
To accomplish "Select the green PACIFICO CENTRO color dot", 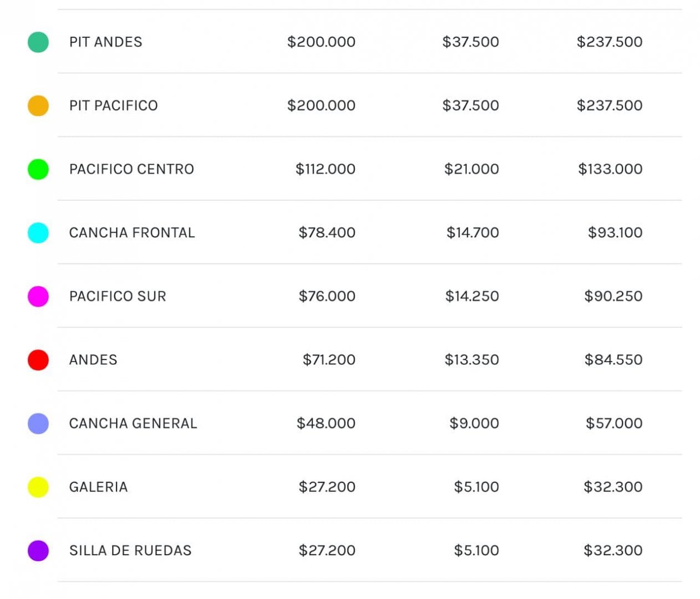I will pos(38,169).
